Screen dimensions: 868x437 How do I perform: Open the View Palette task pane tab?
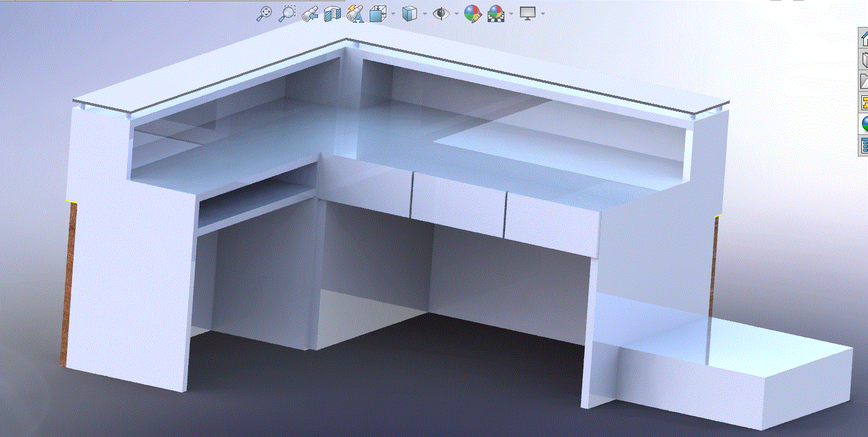click(x=864, y=103)
